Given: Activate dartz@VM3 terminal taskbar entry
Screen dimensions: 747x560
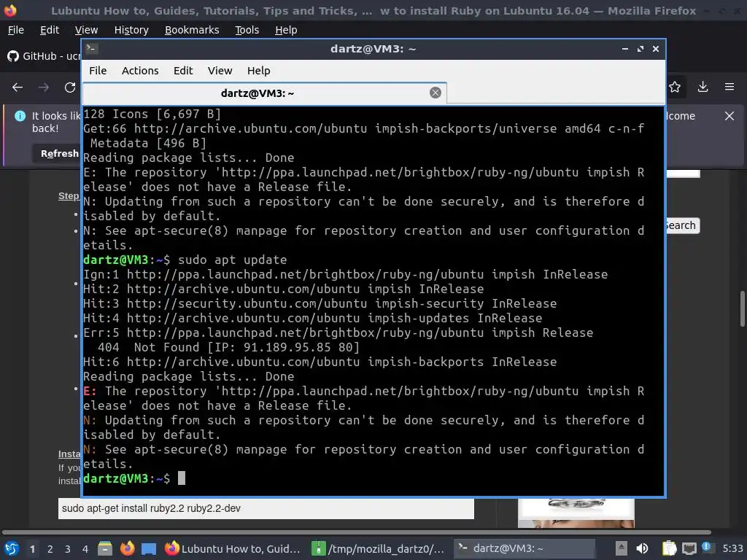Looking at the screenshot, I should (524, 548).
